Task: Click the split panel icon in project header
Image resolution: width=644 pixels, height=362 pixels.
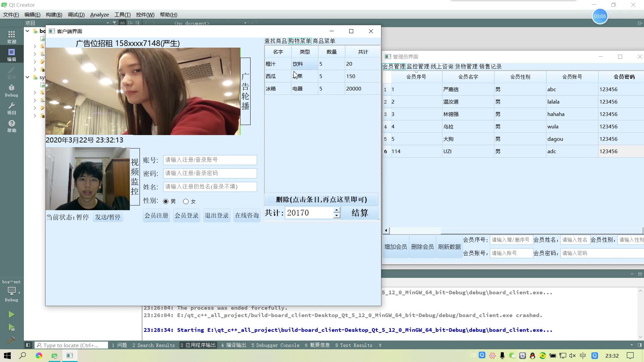Action: point(130,23)
